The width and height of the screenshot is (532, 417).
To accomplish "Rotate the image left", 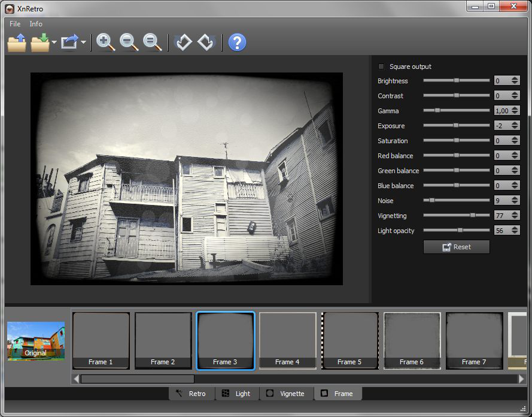I will pyautogui.click(x=183, y=43).
